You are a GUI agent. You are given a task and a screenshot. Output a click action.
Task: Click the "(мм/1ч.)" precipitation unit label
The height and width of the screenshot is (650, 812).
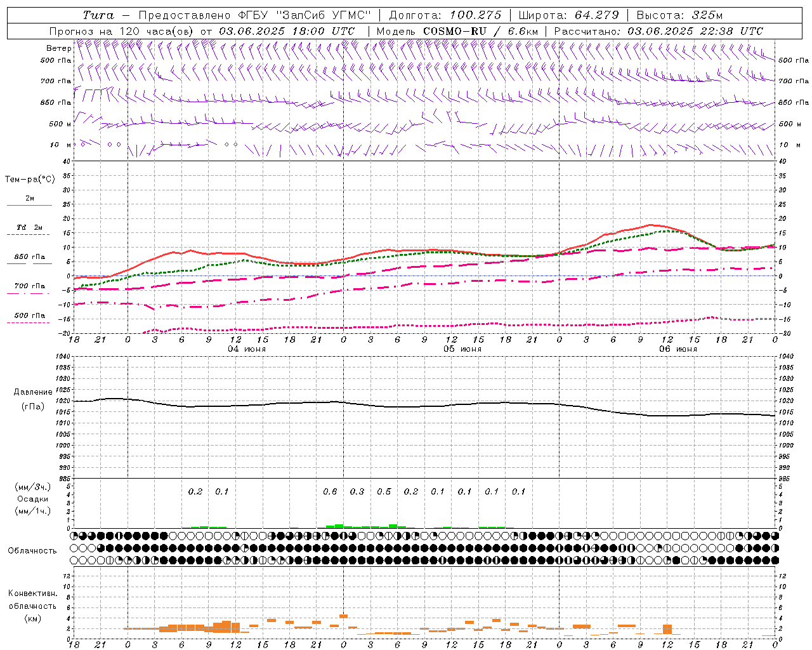[33, 511]
